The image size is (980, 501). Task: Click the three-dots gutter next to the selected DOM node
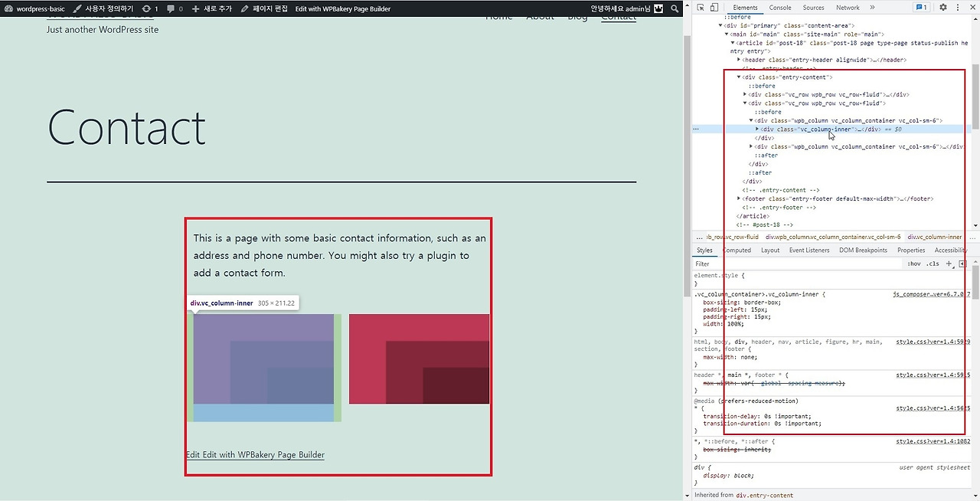tap(696, 129)
